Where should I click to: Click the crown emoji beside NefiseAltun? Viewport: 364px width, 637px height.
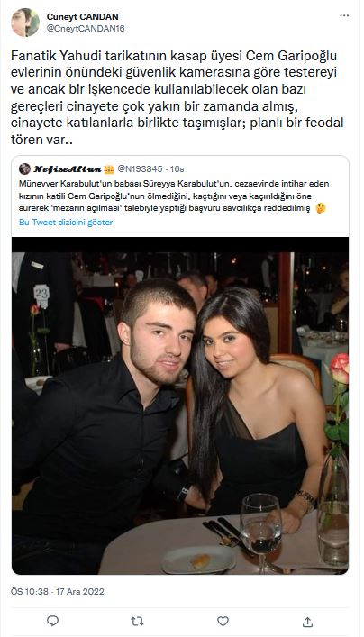(108, 168)
